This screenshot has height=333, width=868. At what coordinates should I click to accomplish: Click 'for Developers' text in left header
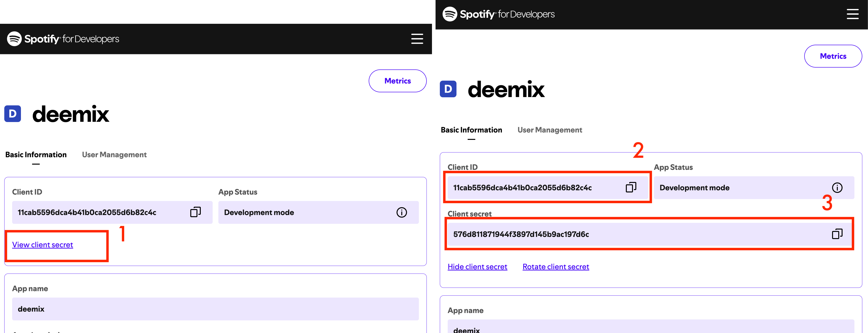pyautogui.click(x=91, y=39)
